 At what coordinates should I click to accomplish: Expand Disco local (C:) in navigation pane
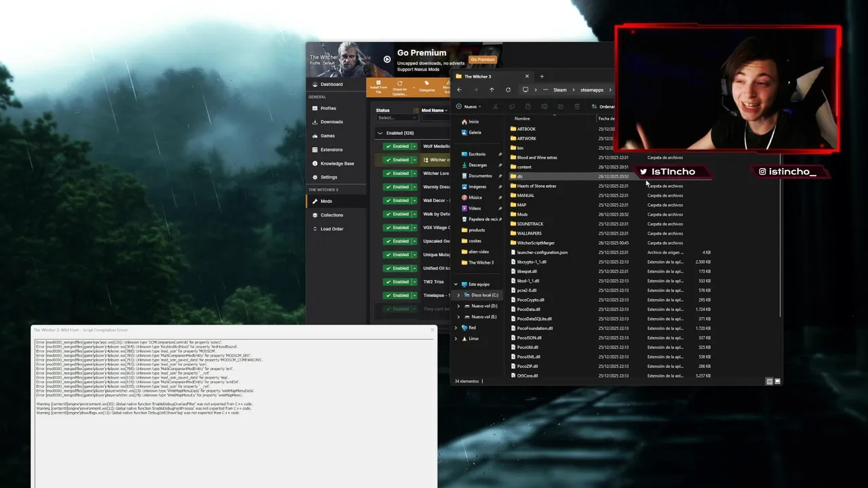(458, 296)
